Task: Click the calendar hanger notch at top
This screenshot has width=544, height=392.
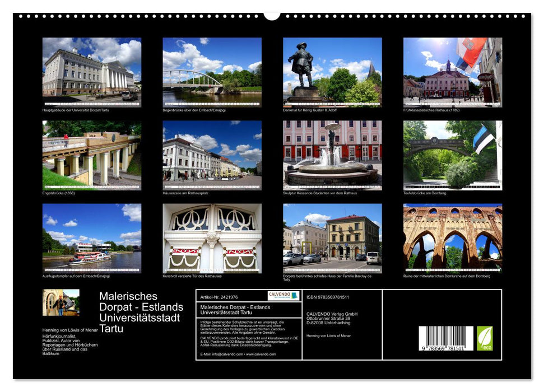Action: point(272,16)
